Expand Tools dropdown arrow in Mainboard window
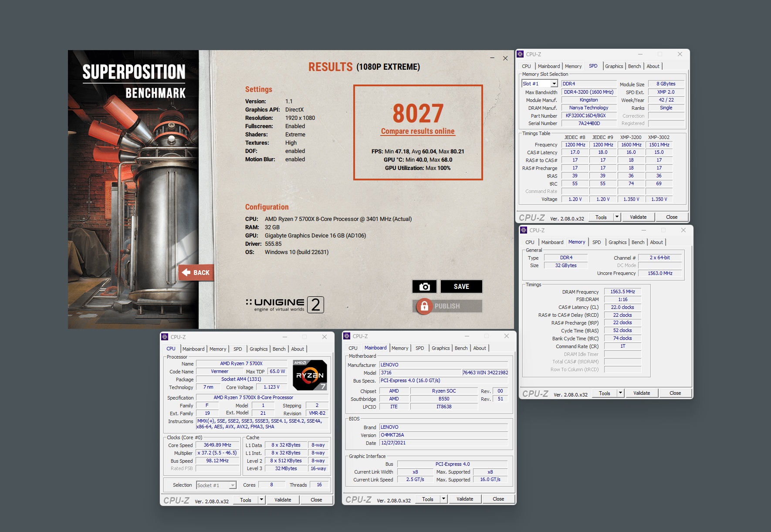Screen dimensions: 771x532 coord(443,499)
